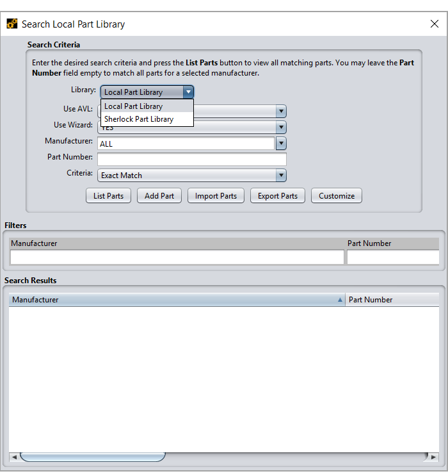Viewport: 448px width, 476px height.
Task: Click the Customize button
Action: tap(337, 196)
